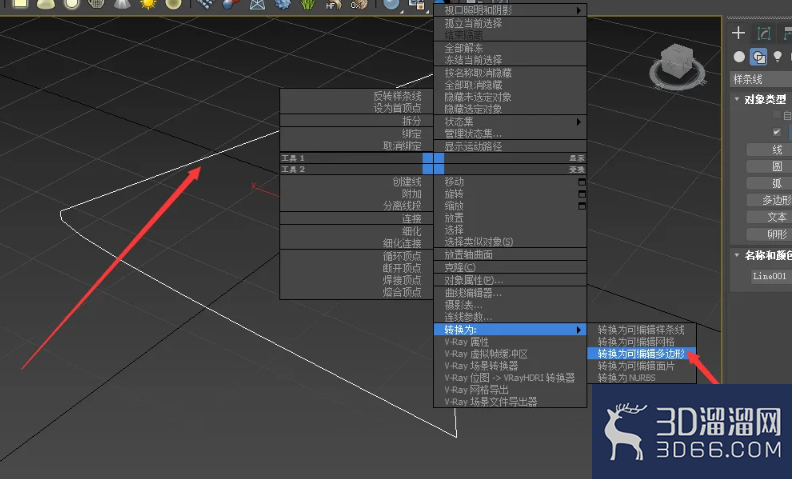This screenshot has height=479, width=792.
Task: Open settings box beside 缩放
Action: click(582, 206)
